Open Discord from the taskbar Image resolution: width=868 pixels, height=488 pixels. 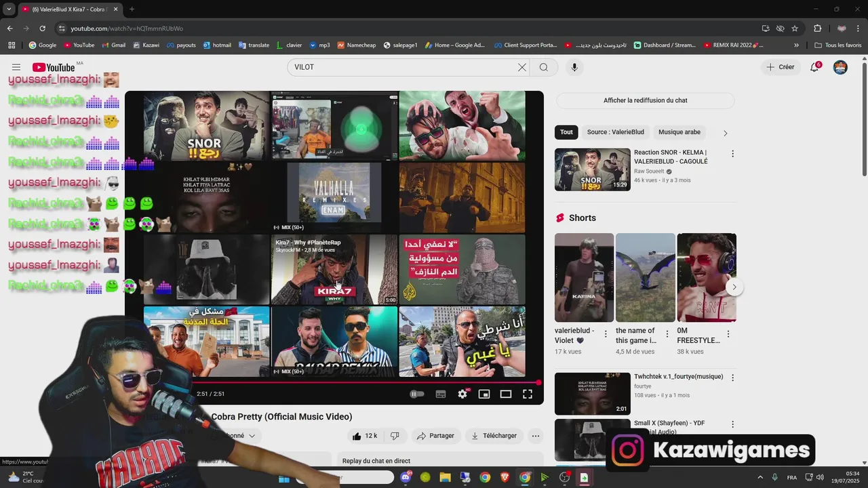tap(406, 478)
